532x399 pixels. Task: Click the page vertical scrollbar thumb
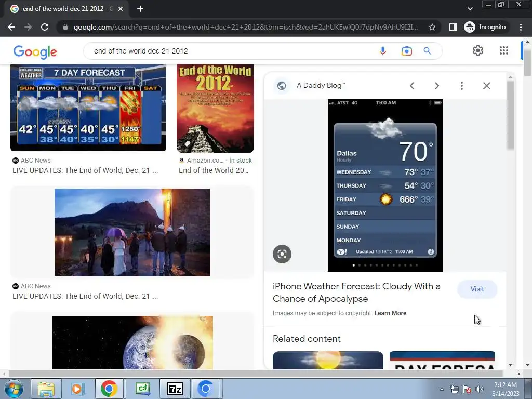tap(527, 62)
